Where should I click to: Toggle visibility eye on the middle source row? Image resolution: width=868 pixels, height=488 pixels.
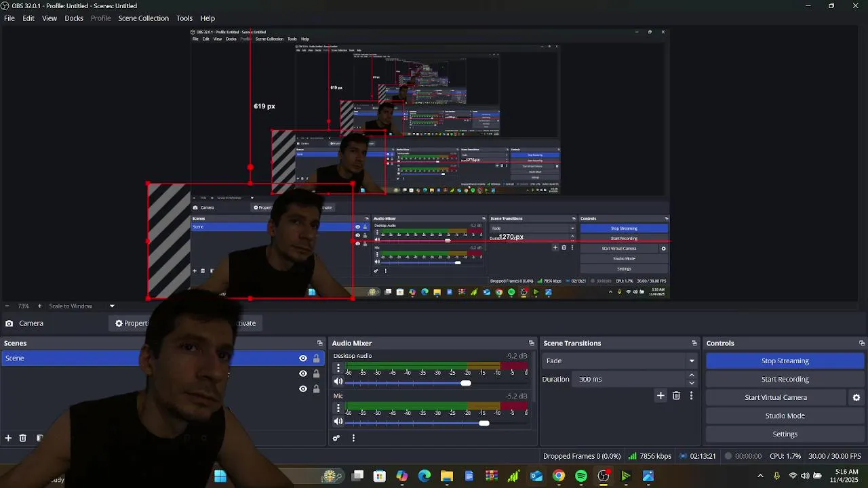click(x=303, y=373)
